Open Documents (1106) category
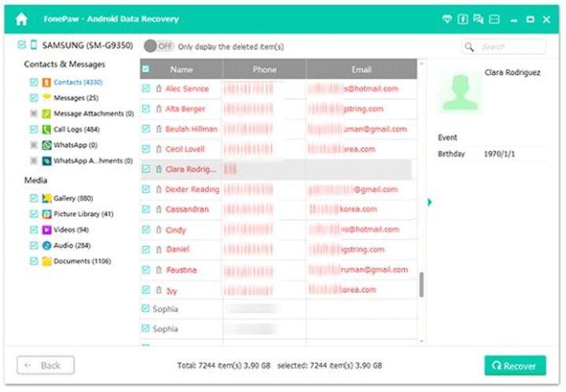The image size is (566, 392). click(x=83, y=261)
